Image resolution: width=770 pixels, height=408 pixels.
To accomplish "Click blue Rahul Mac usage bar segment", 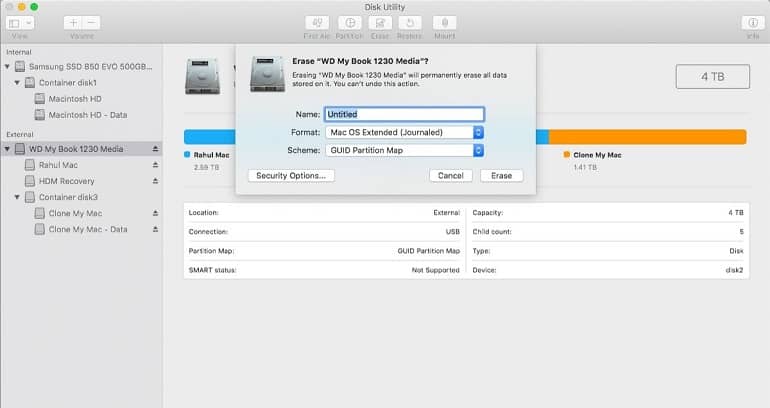I will click(210, 137).
